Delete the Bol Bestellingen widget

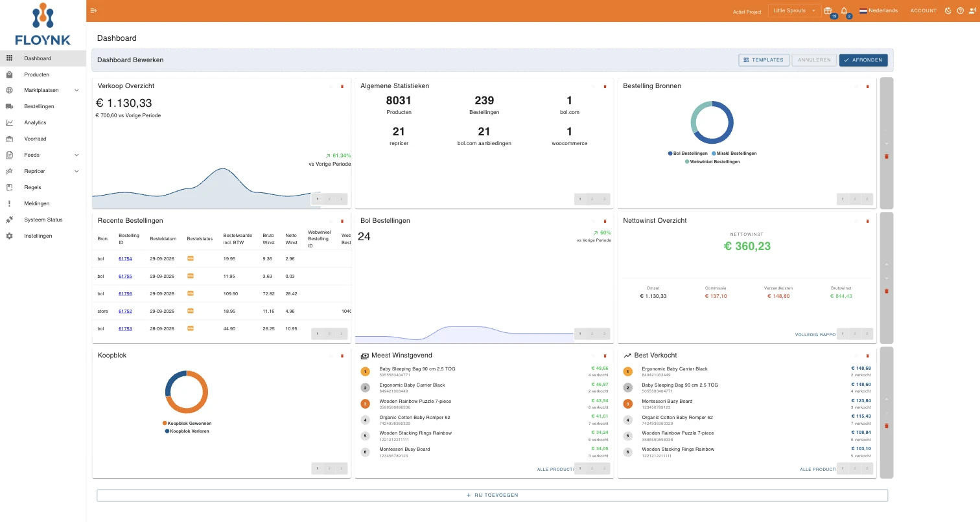pos(605,221)
